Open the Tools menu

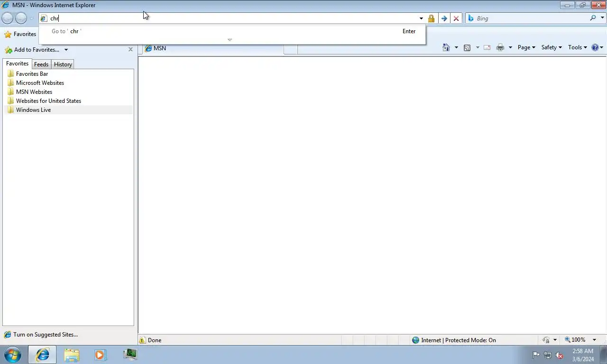[x=578, y=47]
